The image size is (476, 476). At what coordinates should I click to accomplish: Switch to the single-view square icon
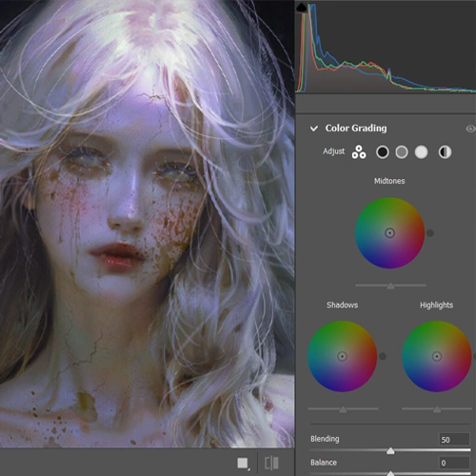click(x=243, y=463)
